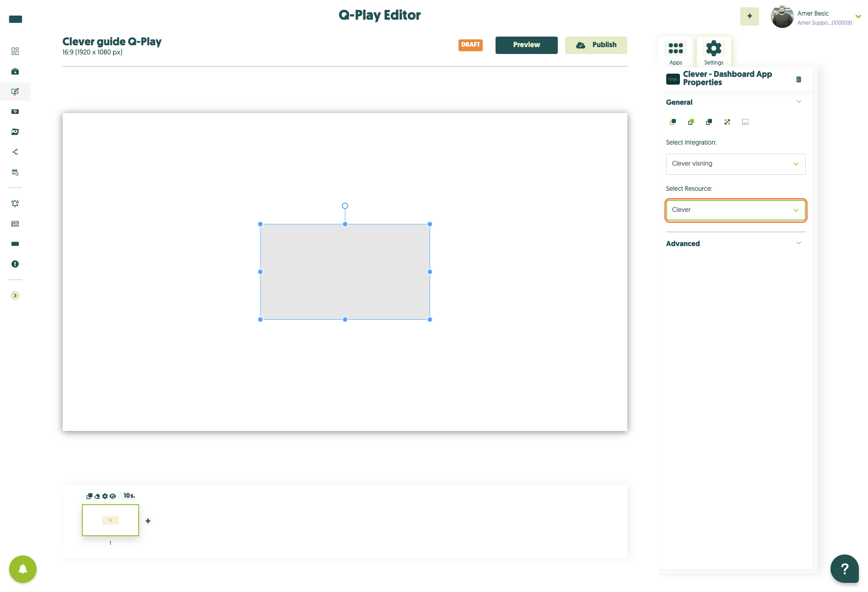Screen dimensions: 868x592
Task: Open the alarm bell icon in sidebar
Action: point(15,204)
